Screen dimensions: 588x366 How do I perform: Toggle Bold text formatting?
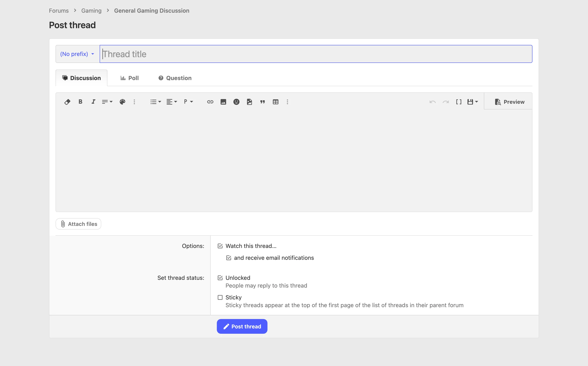pos(80,102)
